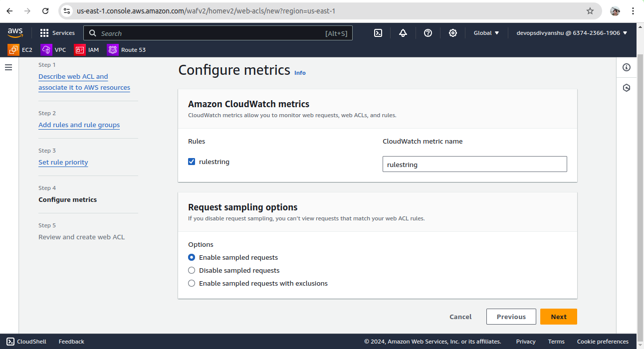
Task: Open the AWS support help icon
Action: (x=428, y=33)
